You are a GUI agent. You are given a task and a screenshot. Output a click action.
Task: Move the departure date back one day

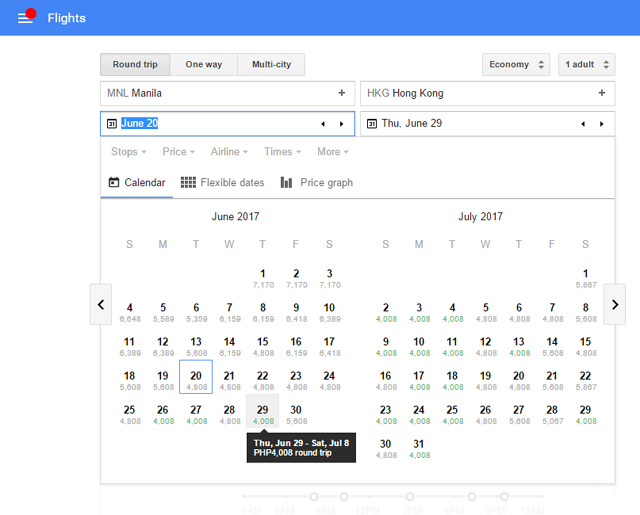(x=323, y=124)
